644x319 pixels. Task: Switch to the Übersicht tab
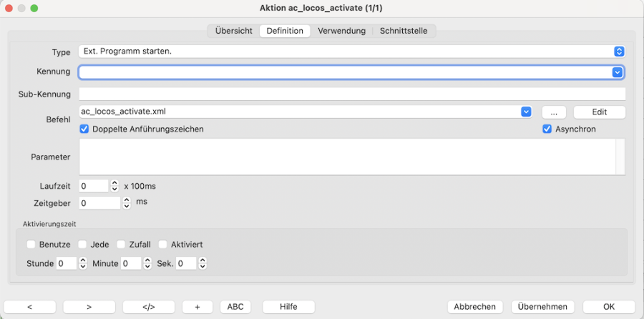tap(233, 31)
